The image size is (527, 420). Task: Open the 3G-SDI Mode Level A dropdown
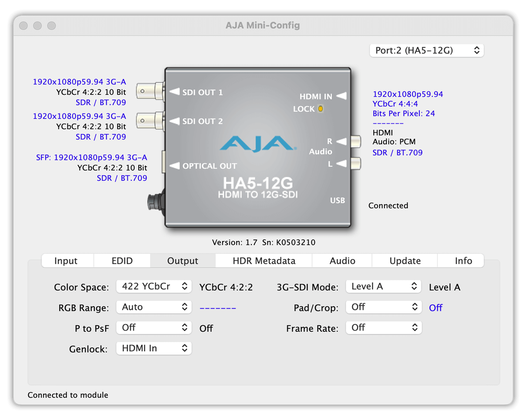[x=384, y=286]
